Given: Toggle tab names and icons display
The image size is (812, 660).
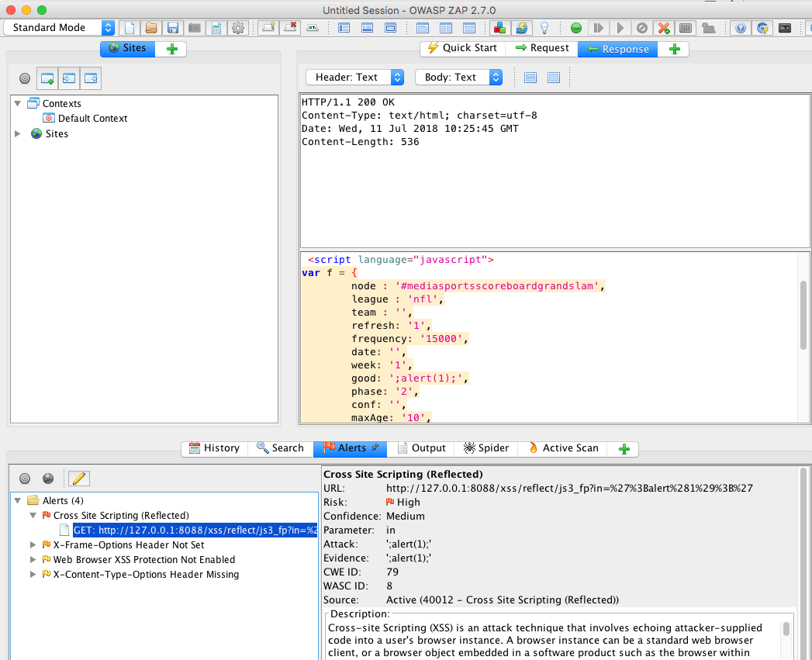Looking at the screenshot, I should point(313,27).
